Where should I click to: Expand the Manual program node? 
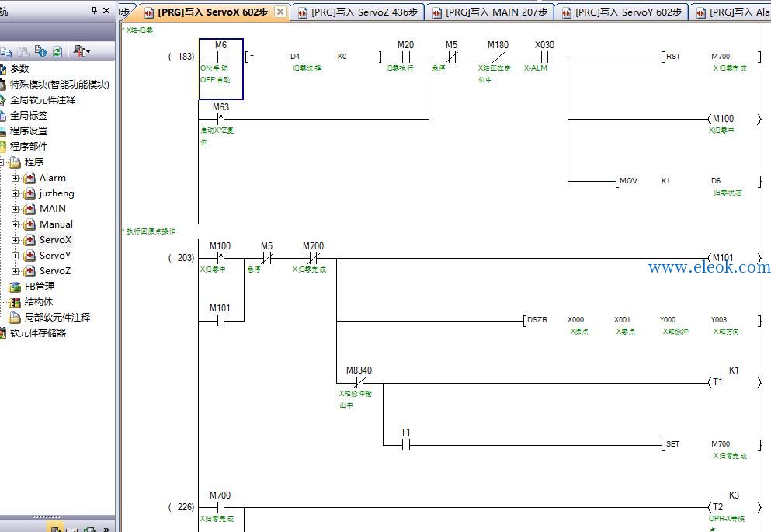pyautogui.click(x=16, y=224)
